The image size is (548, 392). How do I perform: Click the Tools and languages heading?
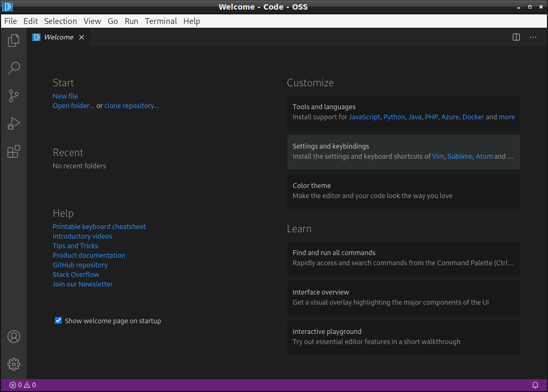(324, 107)
